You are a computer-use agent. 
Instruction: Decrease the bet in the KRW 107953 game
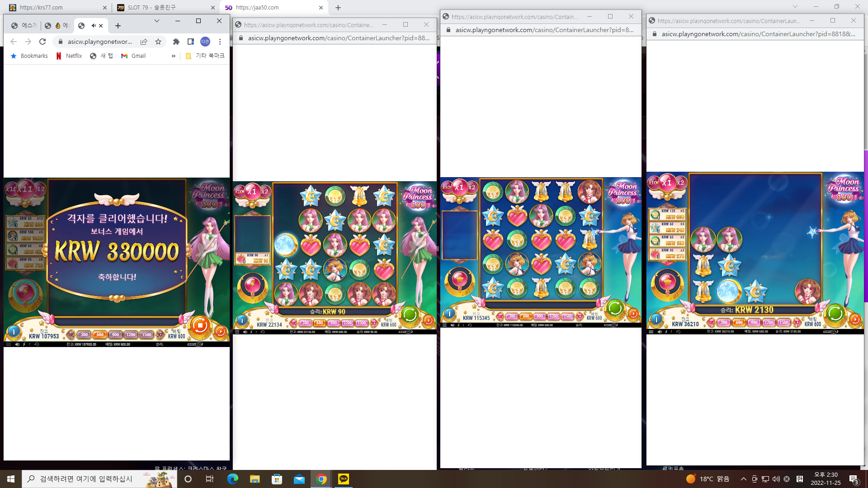pyautogui.click(x=71, y=335)
